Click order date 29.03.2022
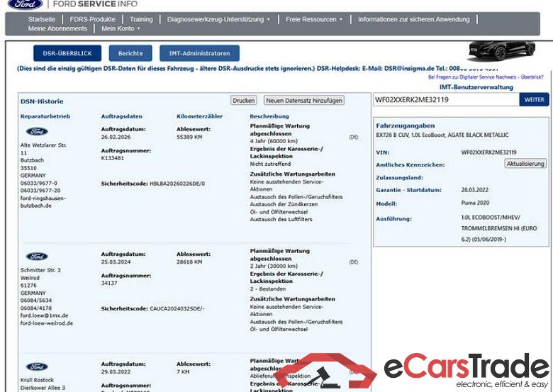 [116, 372]
